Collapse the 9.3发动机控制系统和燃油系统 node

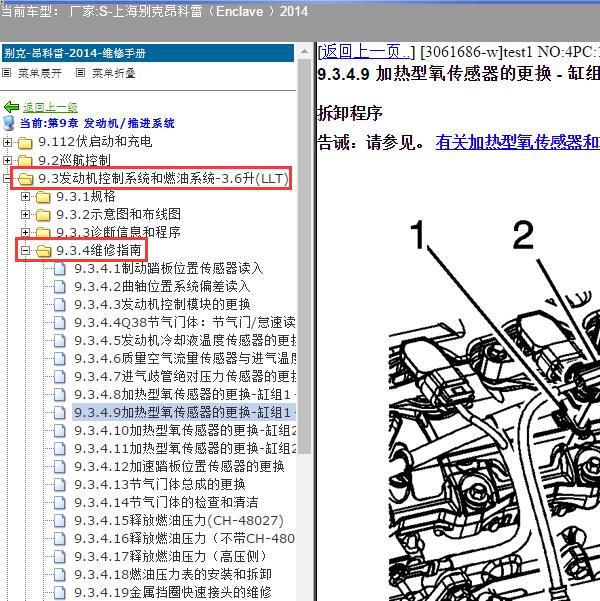click(x=7, y=179)
